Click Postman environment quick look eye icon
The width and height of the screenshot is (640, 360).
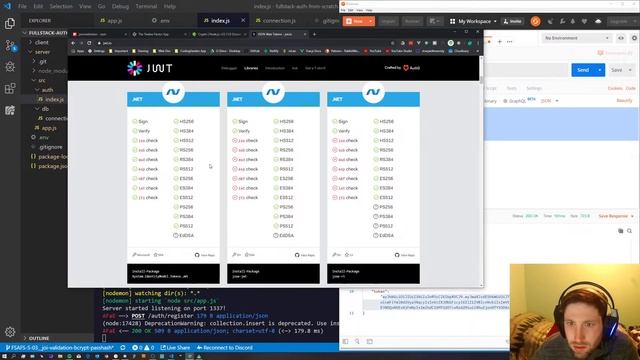tap(621, 38)
